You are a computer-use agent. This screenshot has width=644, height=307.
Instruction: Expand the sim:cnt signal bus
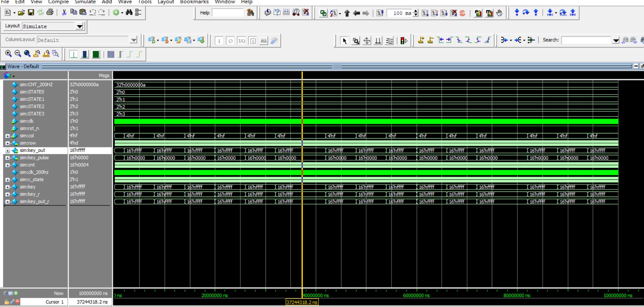(x=8, y=165)
